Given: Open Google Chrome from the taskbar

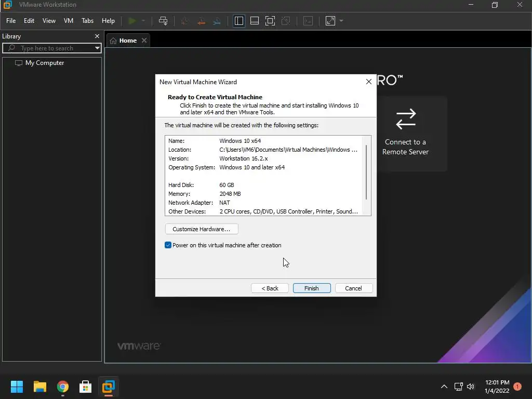Looking at the screenshot, I should [63, 387].
